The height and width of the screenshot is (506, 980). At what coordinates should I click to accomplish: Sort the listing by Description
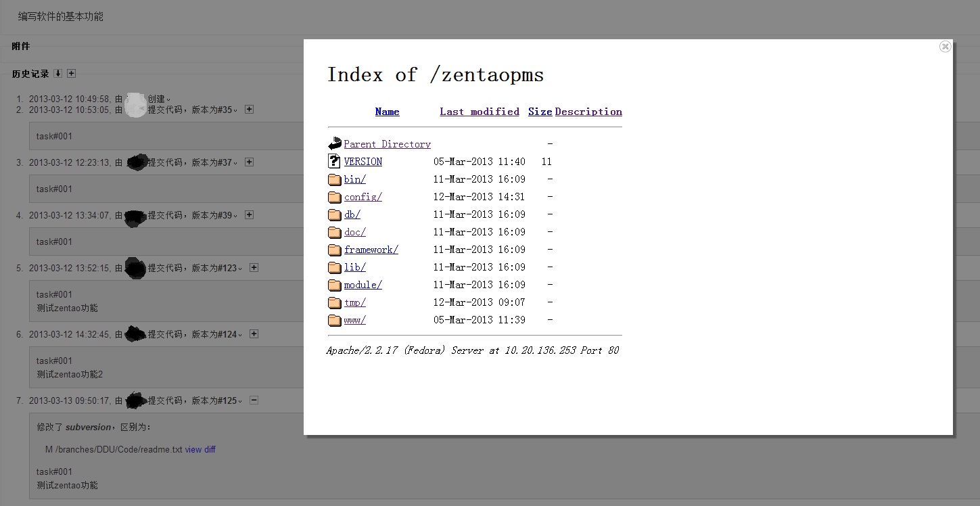(x=588, y=112)
